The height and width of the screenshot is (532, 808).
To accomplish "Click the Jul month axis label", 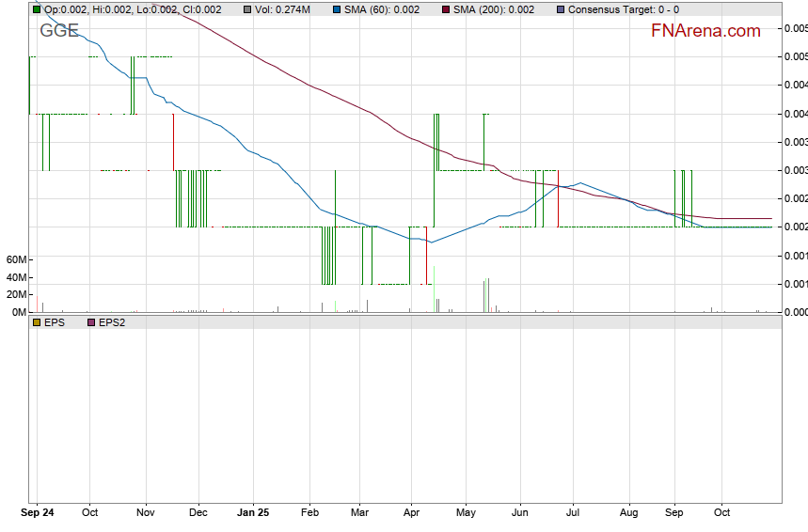I will 572,513.
